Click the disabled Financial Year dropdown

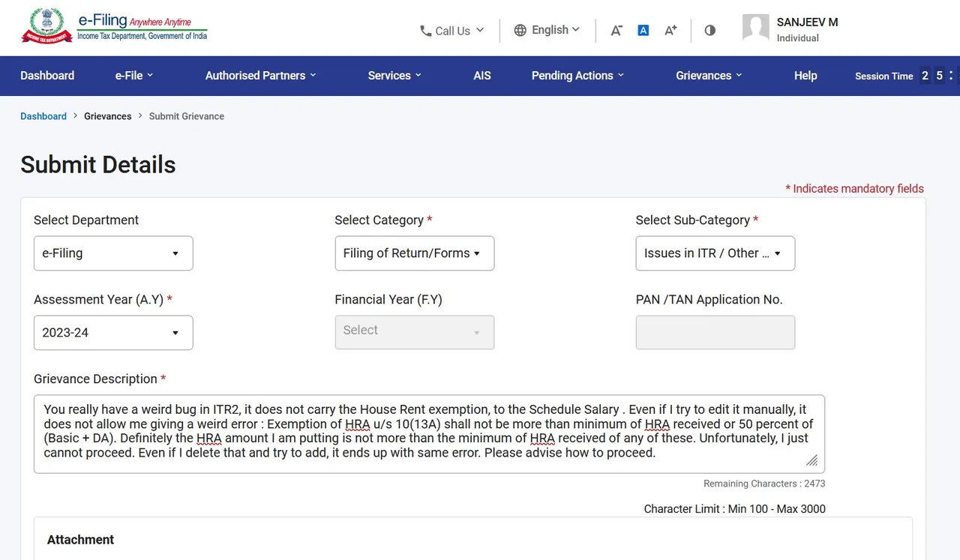click(415, 333)
